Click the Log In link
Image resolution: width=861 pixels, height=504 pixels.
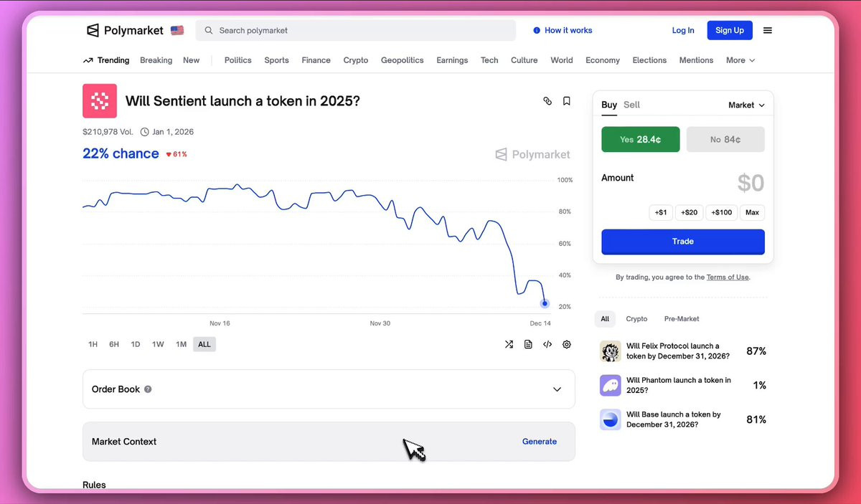683,31
